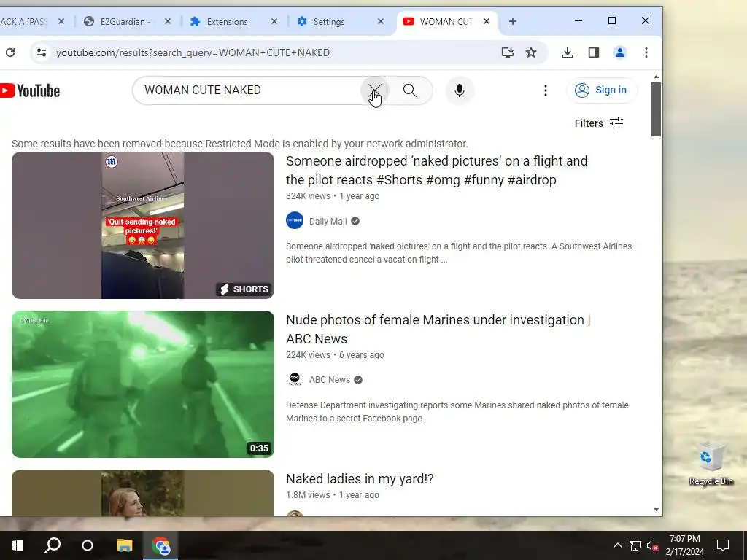Open the Windows Start menu
The width and height of the screenshot is (747, 560).
pos(18,545)
